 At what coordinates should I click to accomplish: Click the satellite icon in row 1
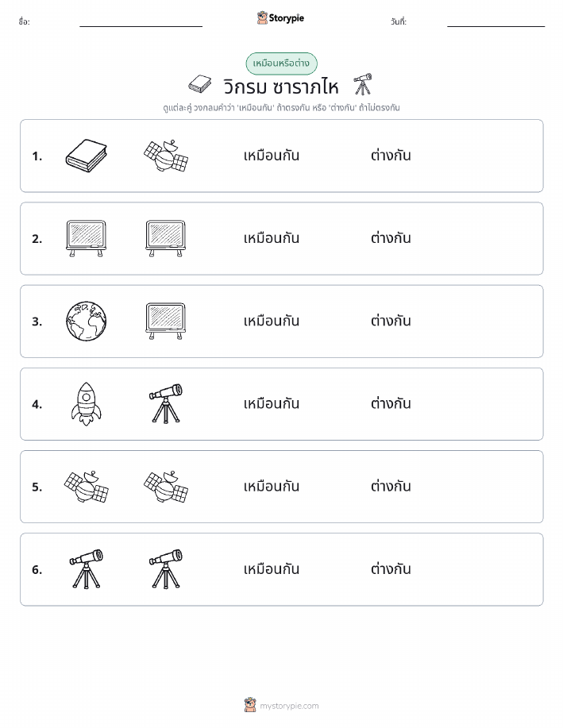(166, 156)
